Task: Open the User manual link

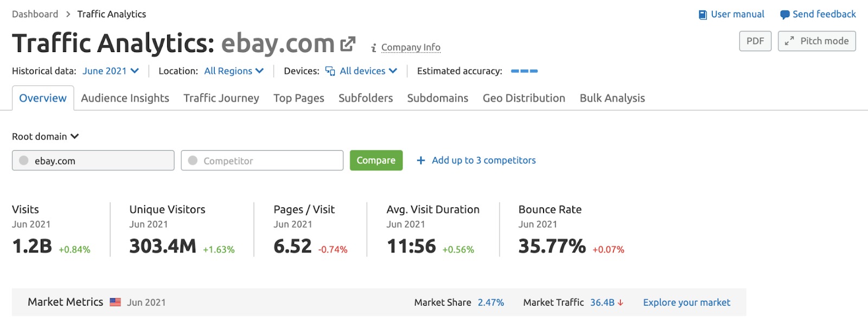Action: [x=737, y=14]
